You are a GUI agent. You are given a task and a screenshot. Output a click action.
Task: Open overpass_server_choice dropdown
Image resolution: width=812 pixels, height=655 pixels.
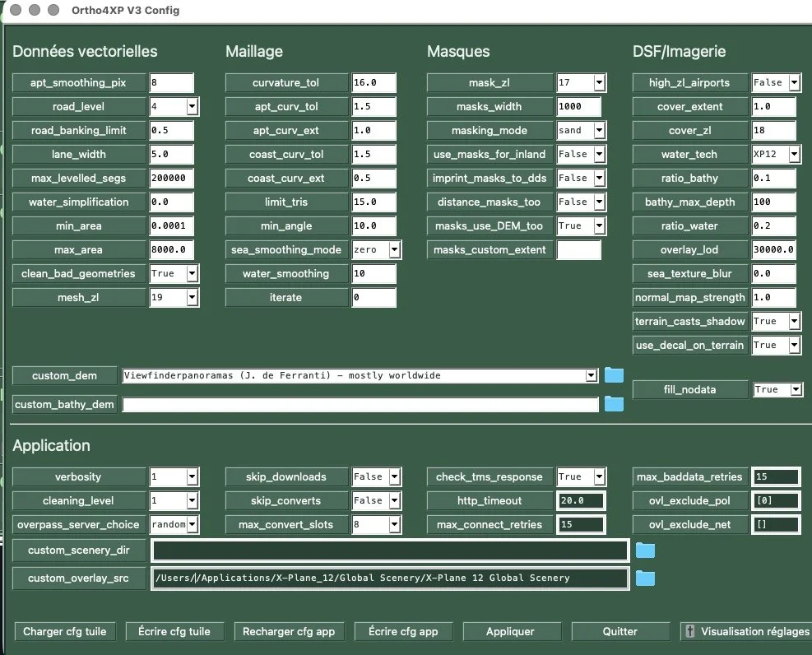(x=193, y=524)
